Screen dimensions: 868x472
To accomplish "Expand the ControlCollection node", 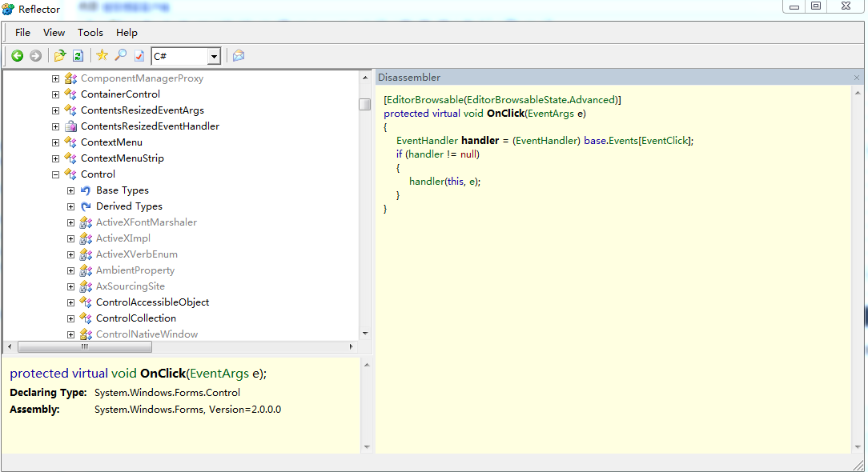I will 70,318.
